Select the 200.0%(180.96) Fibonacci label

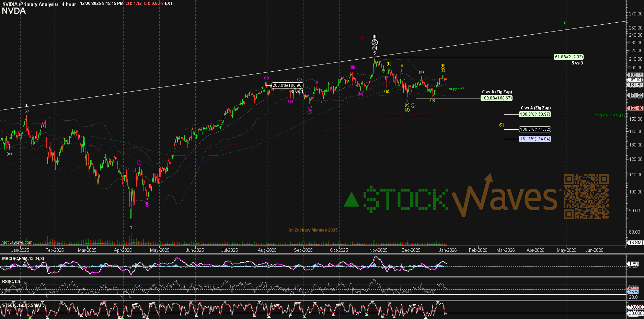pos(287,85)
